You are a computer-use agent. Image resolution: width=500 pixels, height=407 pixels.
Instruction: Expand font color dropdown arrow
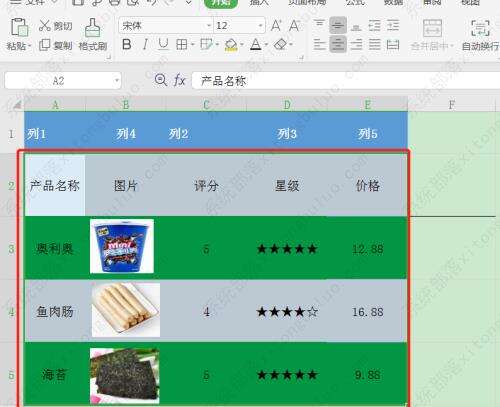266,45
